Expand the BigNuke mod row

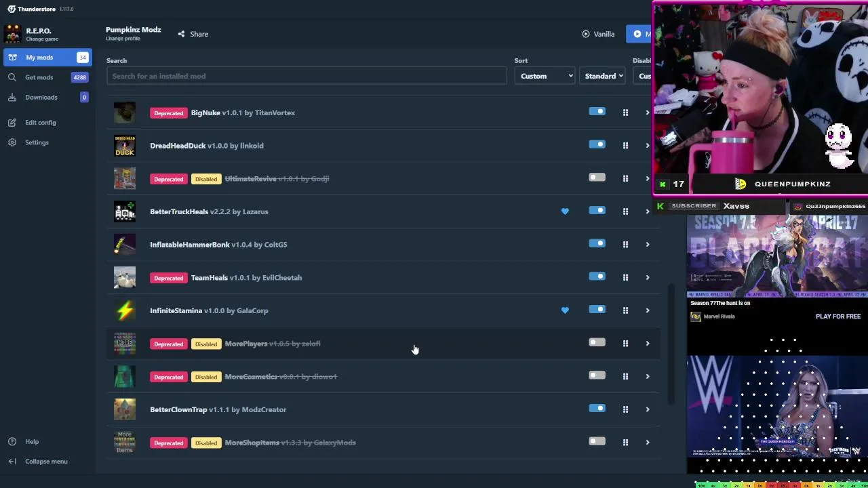(x=647, y=113)
